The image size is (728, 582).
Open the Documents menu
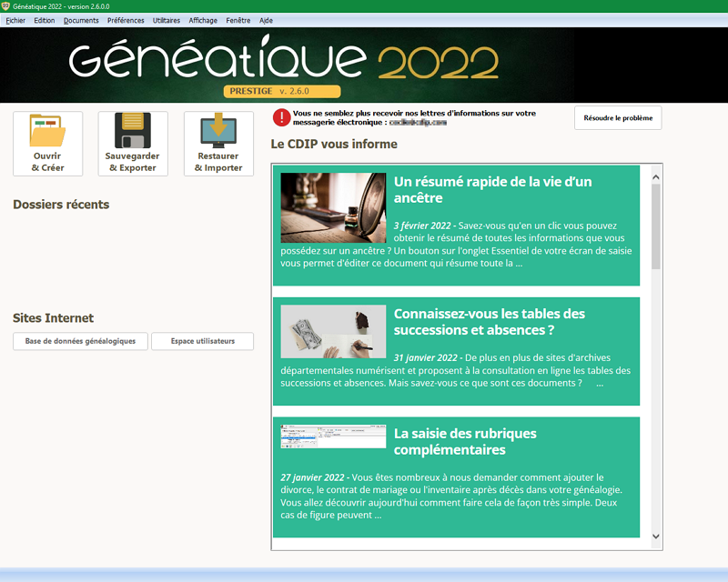(x=81, y=20)
